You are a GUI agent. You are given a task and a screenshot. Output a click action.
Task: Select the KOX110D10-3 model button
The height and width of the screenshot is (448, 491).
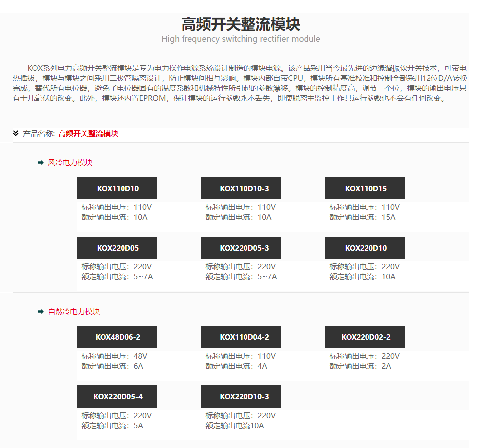(241, 189)
